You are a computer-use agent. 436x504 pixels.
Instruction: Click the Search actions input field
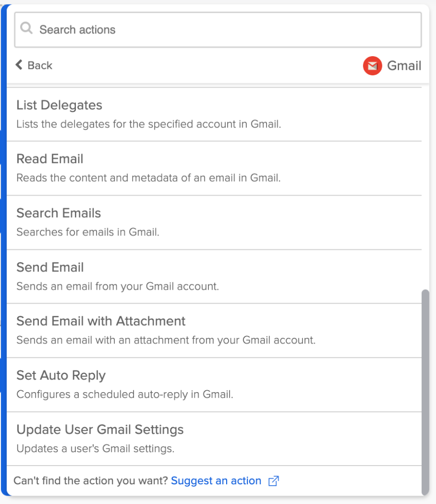click(x=218, y=30)
